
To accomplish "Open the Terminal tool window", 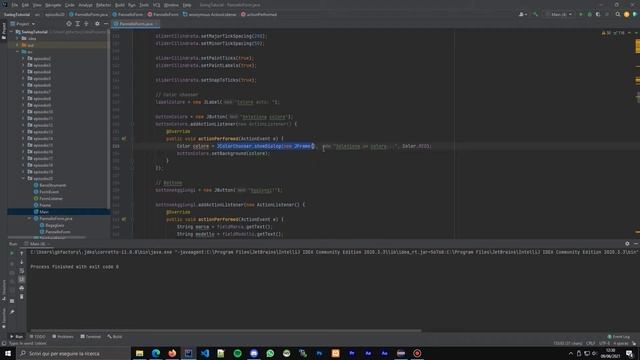I will click(x=91, y=337).
